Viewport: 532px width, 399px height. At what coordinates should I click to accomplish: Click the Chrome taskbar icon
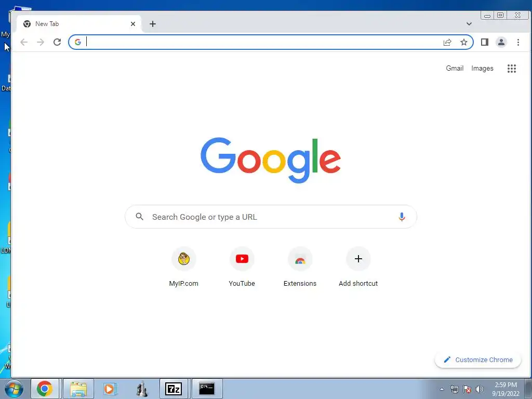coord(45,389)
